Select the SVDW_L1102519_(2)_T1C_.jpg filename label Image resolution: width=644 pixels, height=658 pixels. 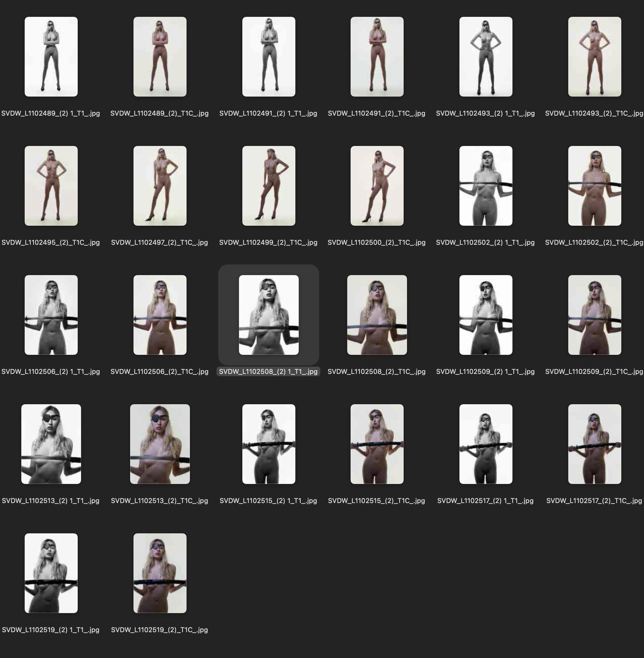tap(159, 630)
